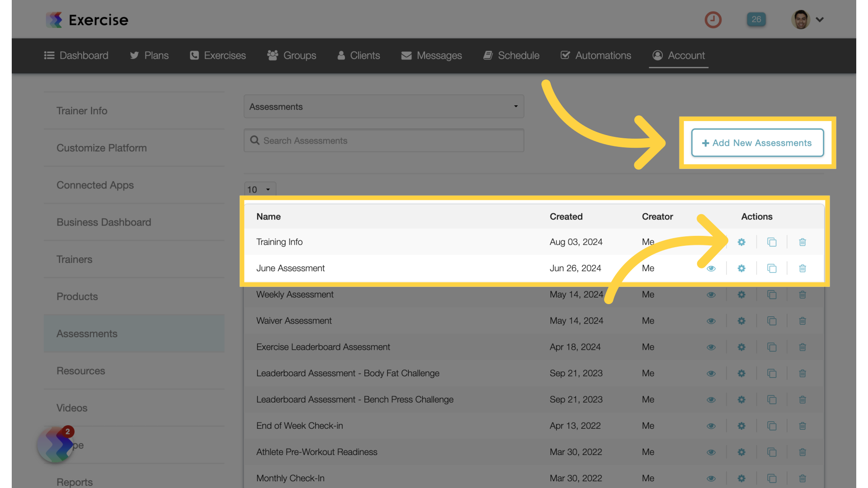Click the Assessments link in left sidebar

click(86, 333)
